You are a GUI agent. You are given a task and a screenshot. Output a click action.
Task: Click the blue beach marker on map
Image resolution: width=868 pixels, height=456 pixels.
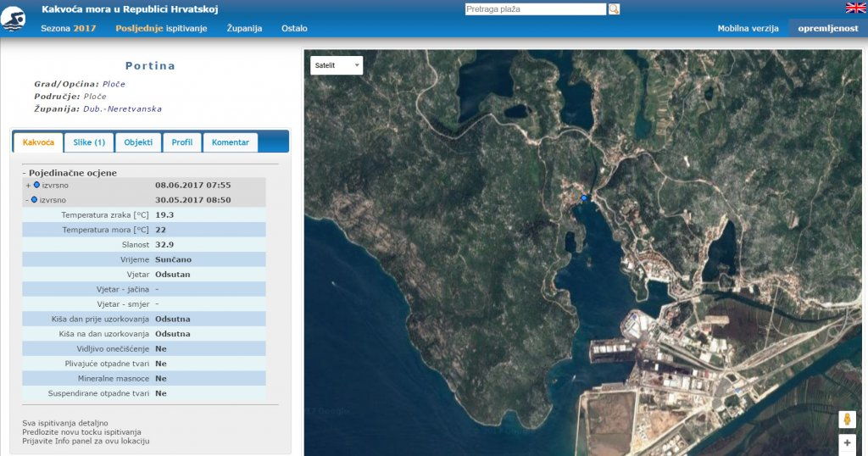(x=584, y=197)
